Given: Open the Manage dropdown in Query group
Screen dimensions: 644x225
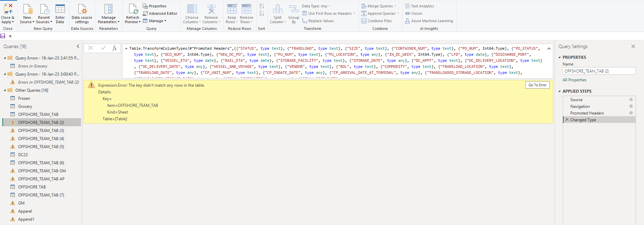Looking at the screenshot, I should pyautogui.click(x=155, y=21).
